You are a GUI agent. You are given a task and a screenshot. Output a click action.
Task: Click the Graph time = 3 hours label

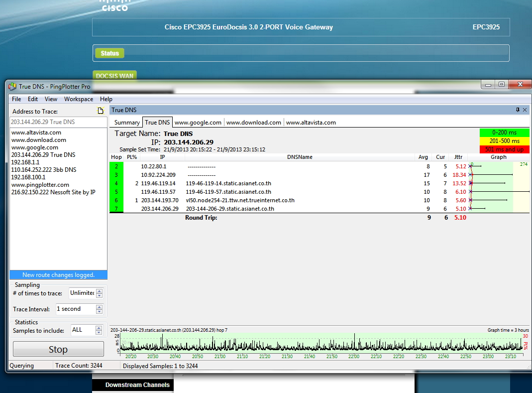pos(508,330)
